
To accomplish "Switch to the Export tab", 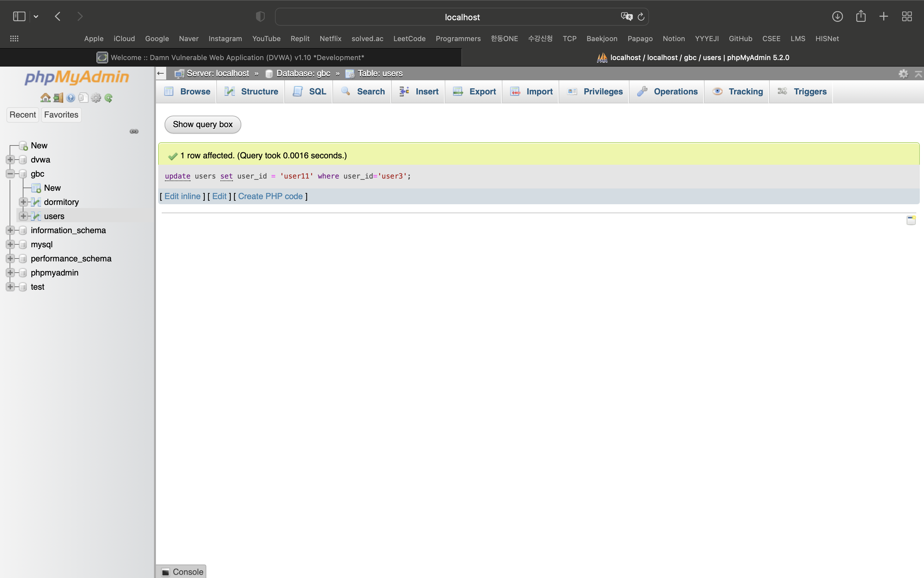I will tap(474, 92).
